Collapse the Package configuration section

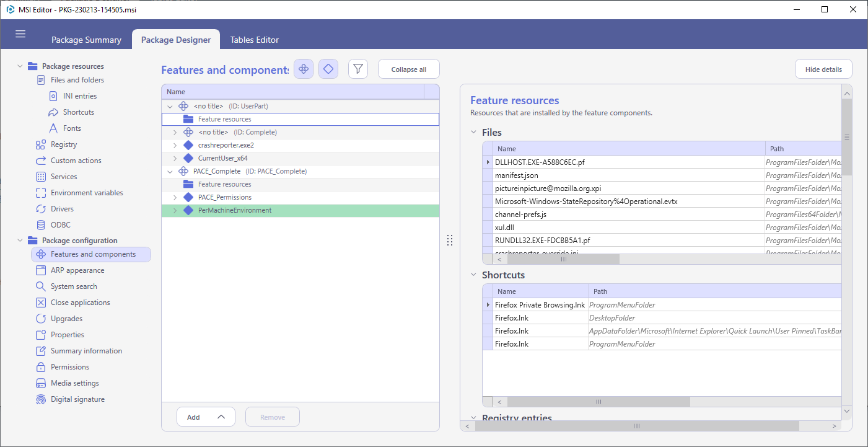[x=20, y=241]
